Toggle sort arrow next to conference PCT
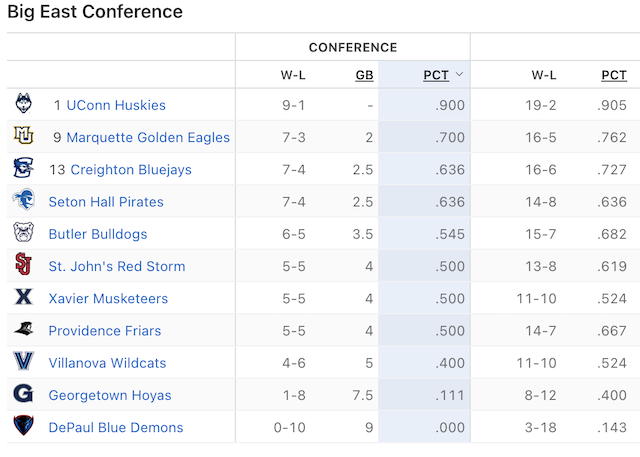 point(459,74)
